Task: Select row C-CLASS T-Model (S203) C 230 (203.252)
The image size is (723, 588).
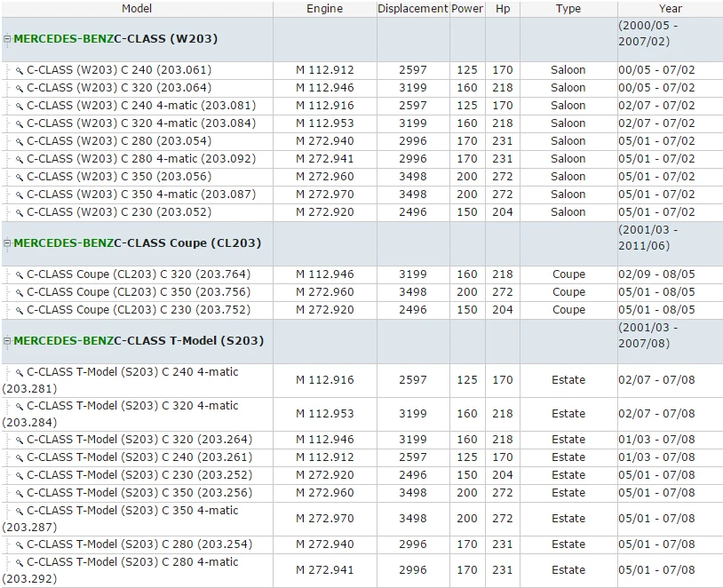Action: pos(362,475)
